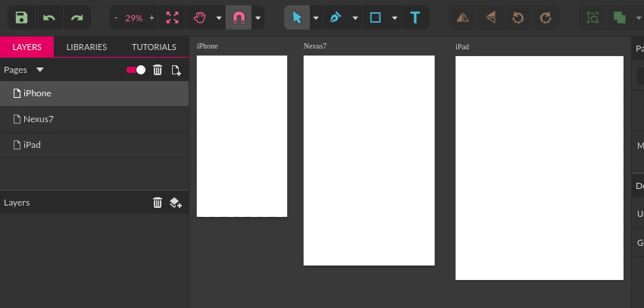Switch to the Tutorials tab

click(154, 47)
